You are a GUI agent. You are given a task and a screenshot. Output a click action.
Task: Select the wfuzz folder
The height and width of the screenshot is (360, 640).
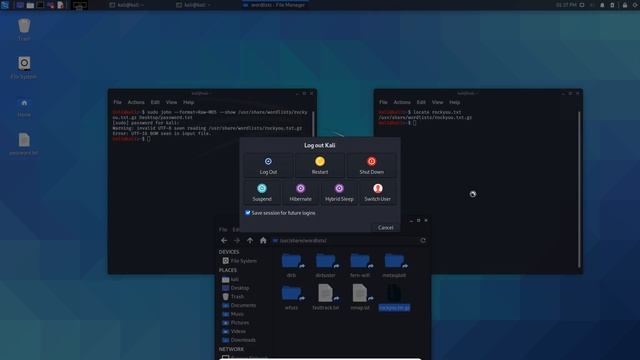(291, 297)
